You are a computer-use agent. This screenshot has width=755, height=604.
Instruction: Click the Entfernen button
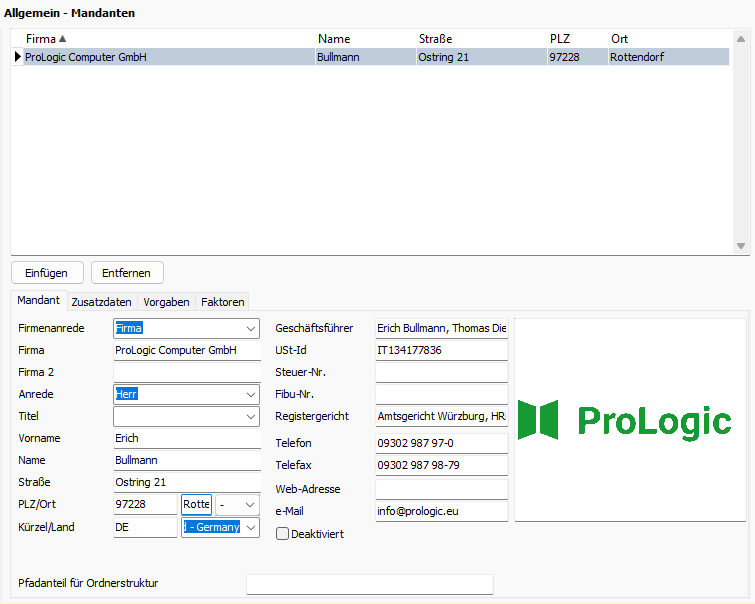(127, 273)
